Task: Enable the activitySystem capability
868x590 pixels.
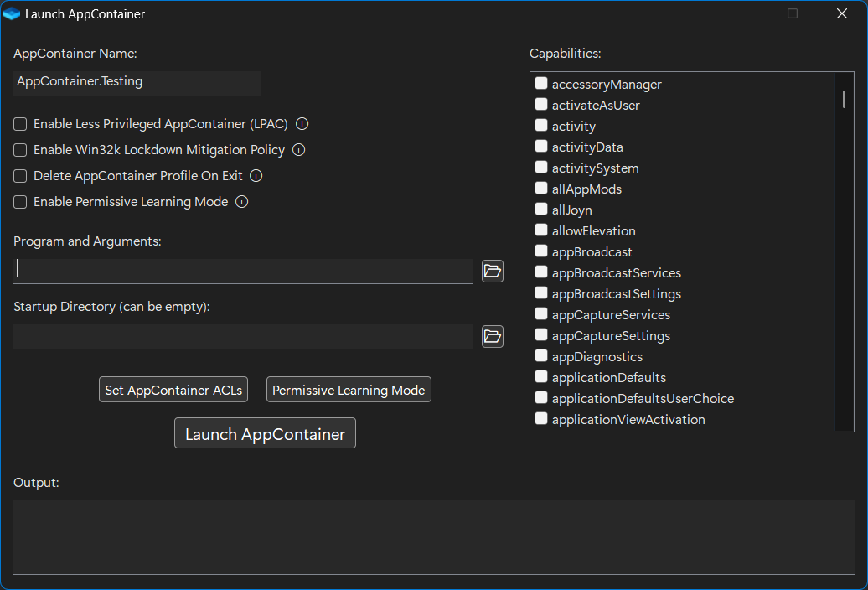Action: [541, 167]
